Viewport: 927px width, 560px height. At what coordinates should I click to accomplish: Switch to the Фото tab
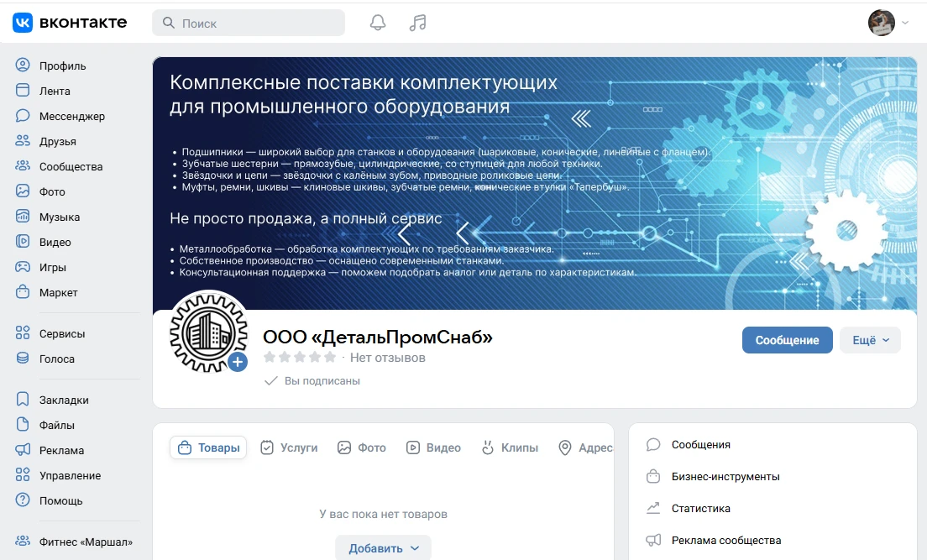tap(361, 447)
